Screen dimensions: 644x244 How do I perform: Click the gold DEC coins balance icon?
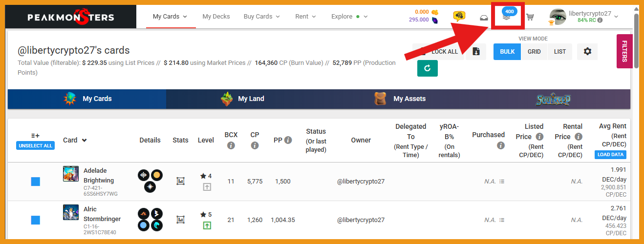click(x=435, y=12)
